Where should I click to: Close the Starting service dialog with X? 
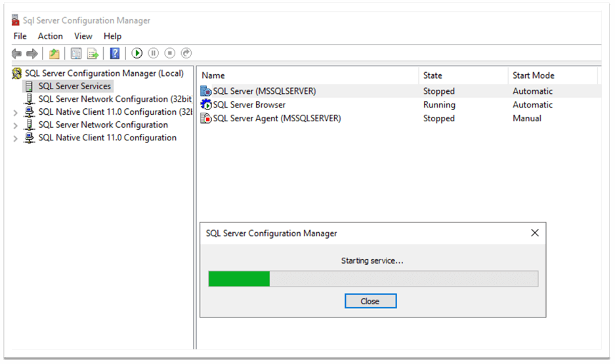534,233
